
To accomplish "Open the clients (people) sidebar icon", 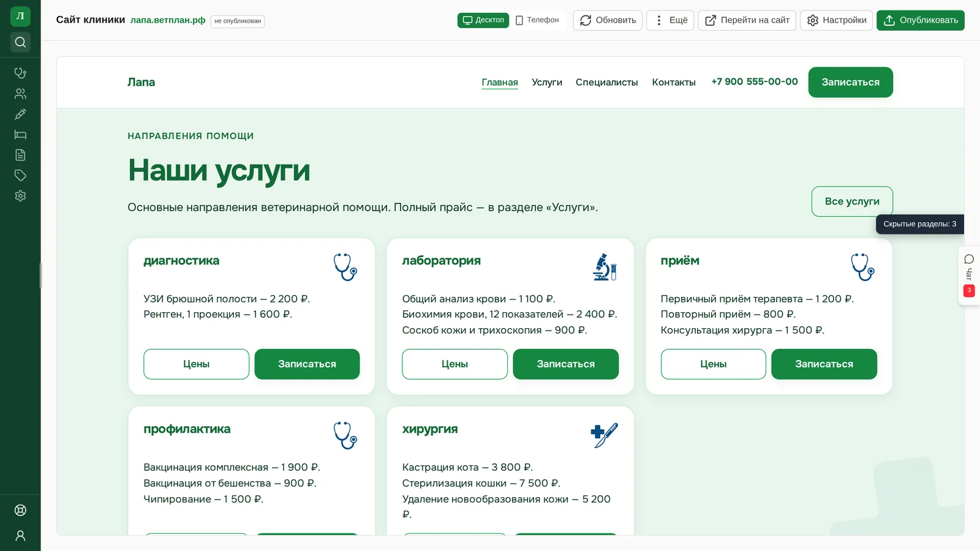I will click(20, 94).
